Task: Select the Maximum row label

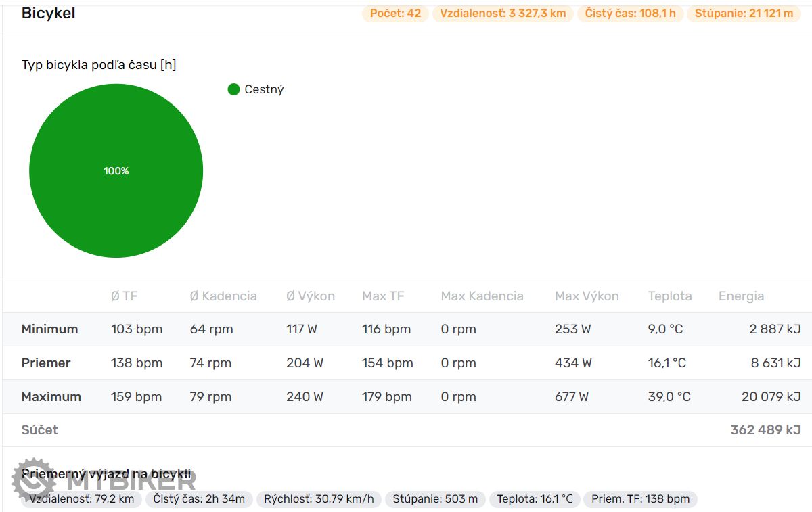Action: tap(51, 397)
